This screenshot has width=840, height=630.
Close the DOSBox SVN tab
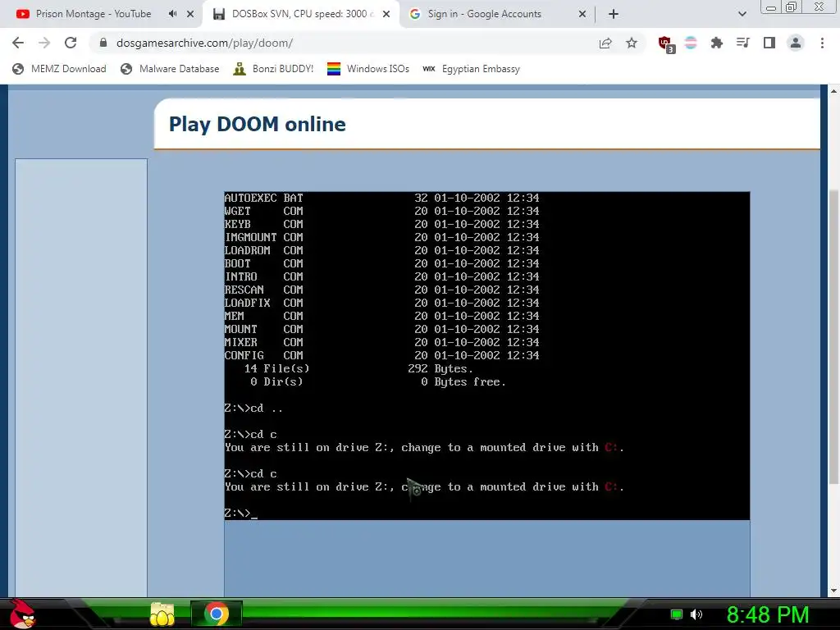point(386,14)
